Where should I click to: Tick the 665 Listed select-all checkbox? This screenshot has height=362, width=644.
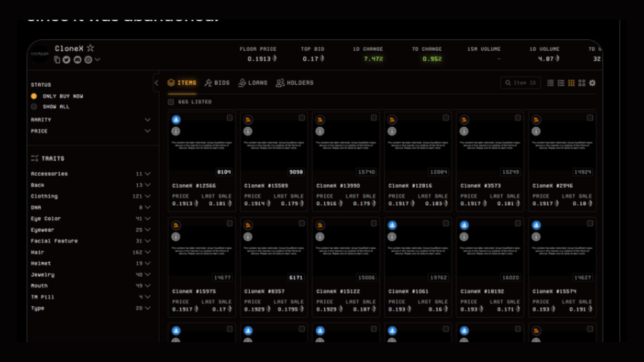click(171, 102)
